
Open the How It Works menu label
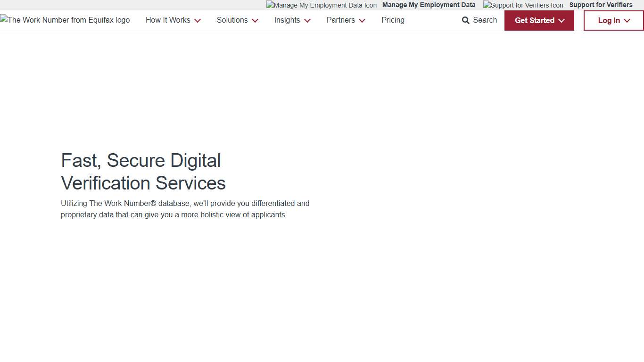[168, 20]
